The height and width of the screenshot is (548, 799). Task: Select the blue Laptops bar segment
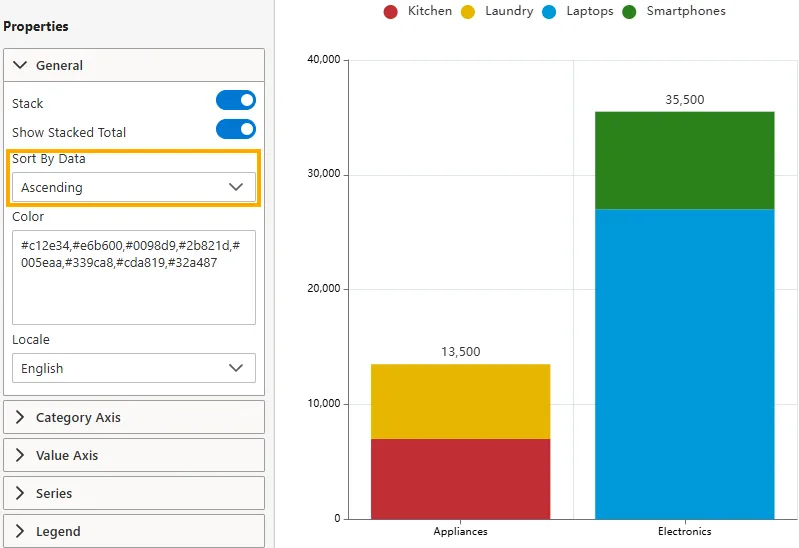point(684,363)
